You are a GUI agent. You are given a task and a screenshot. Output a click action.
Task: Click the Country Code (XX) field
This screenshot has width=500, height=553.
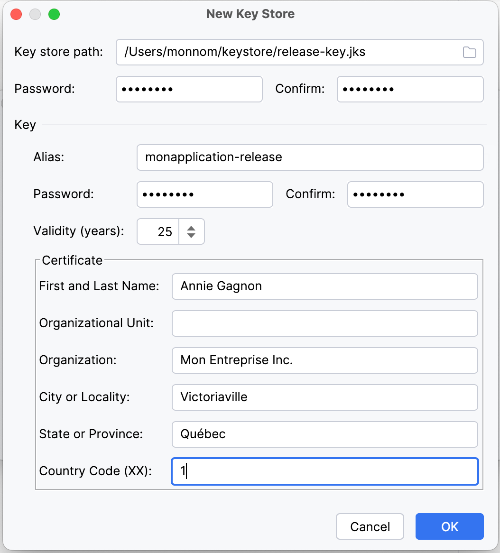325,472
